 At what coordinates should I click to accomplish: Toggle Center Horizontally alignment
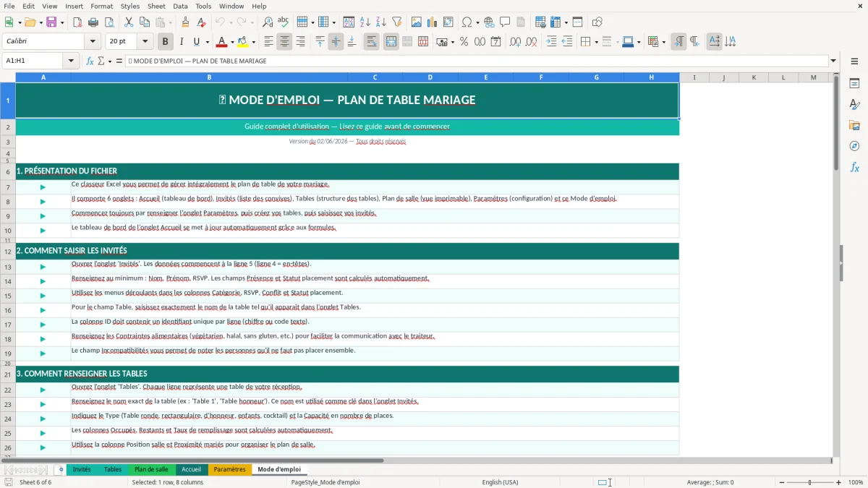click(x=284, y=42)
